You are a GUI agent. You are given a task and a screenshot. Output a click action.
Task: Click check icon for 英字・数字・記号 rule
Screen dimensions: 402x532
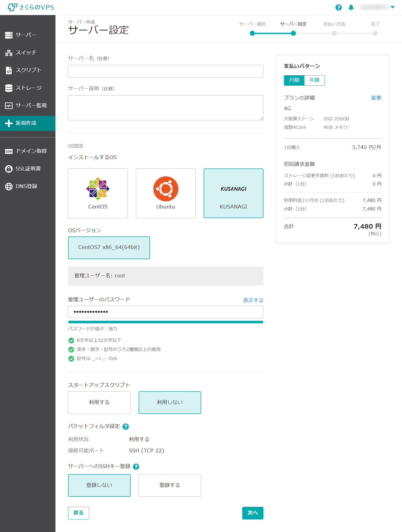(71, 349)
